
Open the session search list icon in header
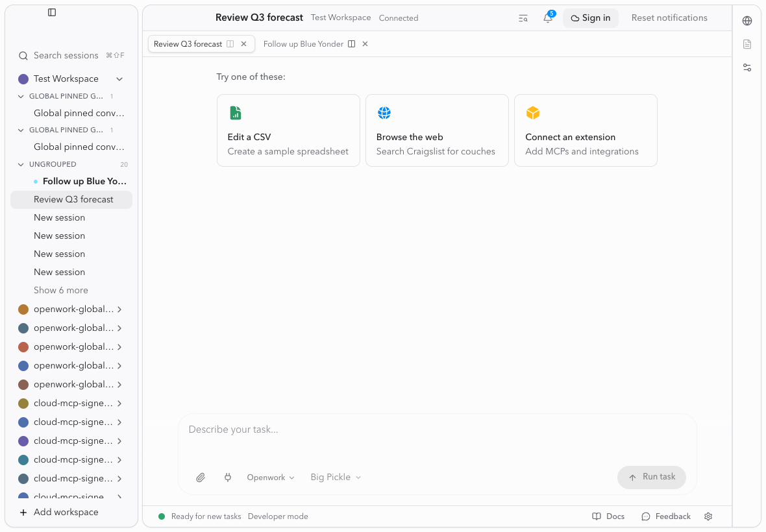point(523,19)
